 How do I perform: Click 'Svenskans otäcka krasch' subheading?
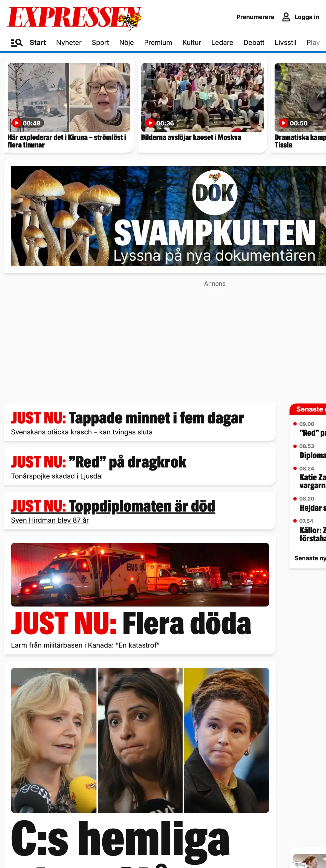(x=82, y=432)
